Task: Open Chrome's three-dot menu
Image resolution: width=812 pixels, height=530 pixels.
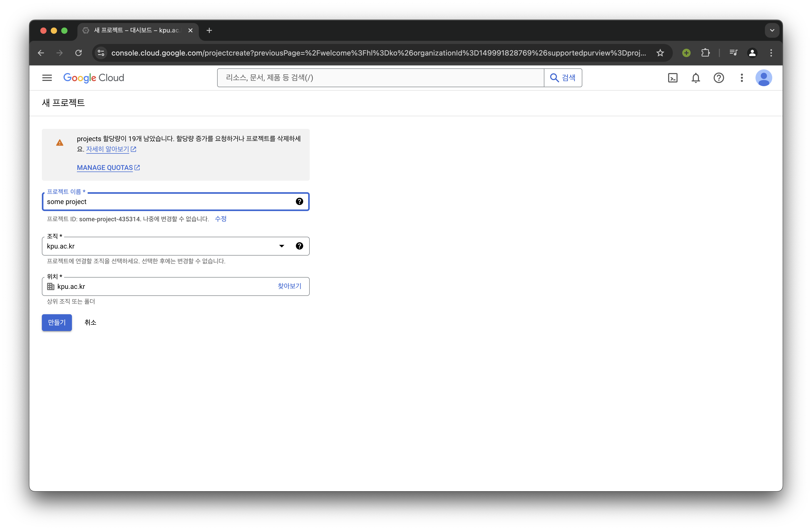Action: [771, 53]
